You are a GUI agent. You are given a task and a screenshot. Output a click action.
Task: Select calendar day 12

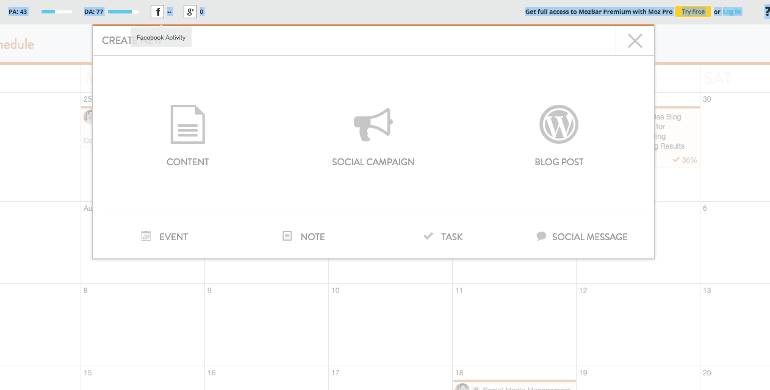point(638,324)
